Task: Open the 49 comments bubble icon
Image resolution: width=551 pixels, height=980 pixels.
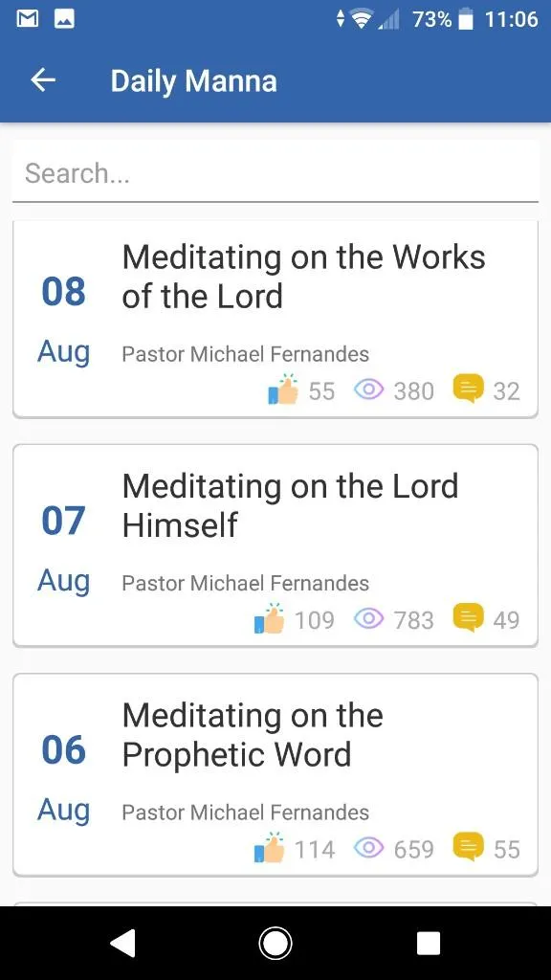Action: (468, 617)
